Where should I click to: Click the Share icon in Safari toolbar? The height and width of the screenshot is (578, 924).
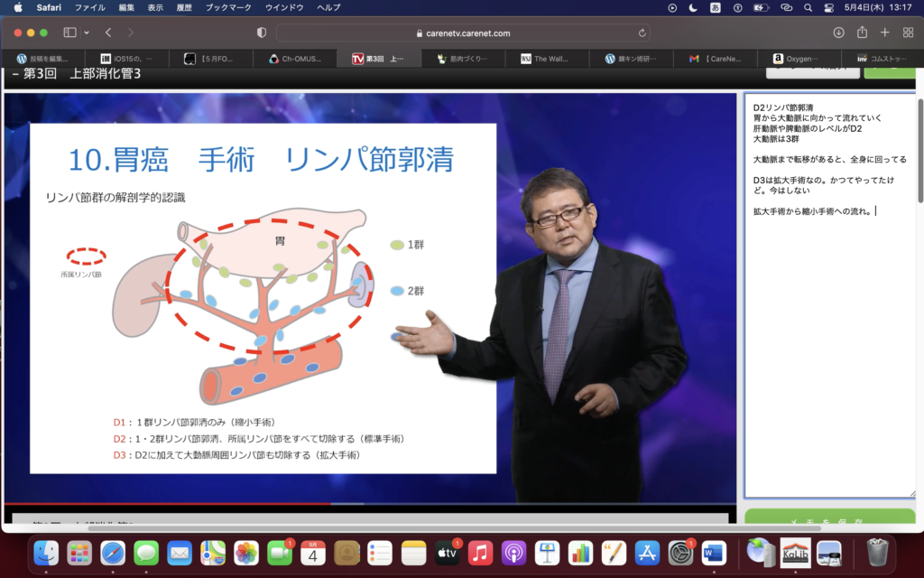point(862,33)
